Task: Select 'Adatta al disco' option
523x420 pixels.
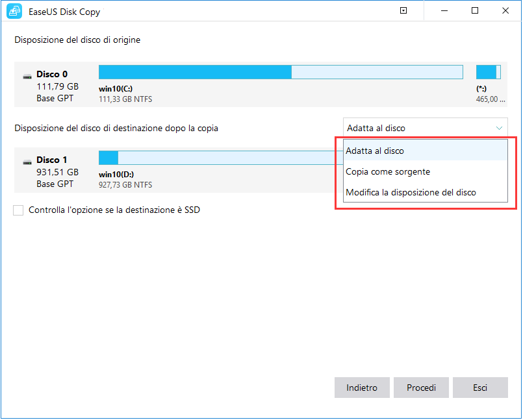Action: click(x=375, y=151)
